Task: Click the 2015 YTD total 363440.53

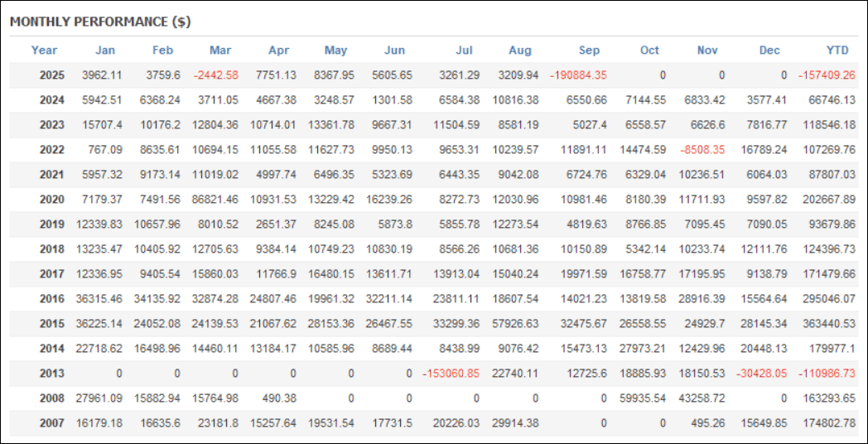Action: (x=829, y=323)
